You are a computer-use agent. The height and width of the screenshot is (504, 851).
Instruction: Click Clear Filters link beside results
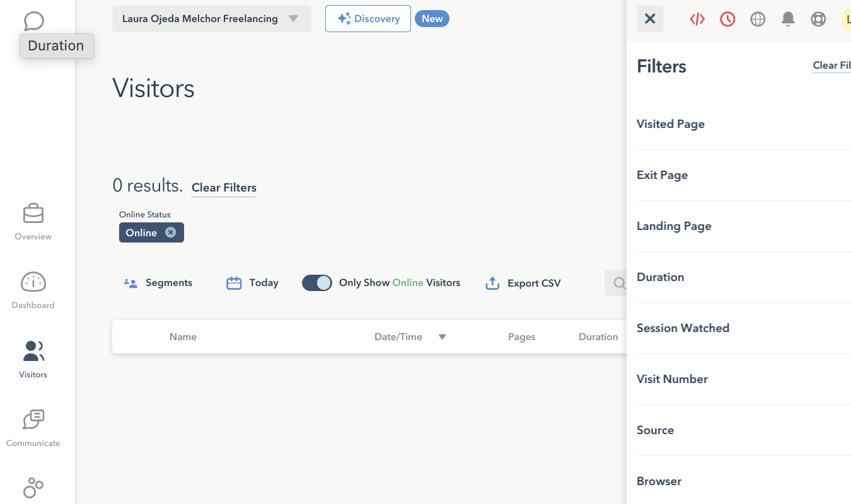point(224,188)
